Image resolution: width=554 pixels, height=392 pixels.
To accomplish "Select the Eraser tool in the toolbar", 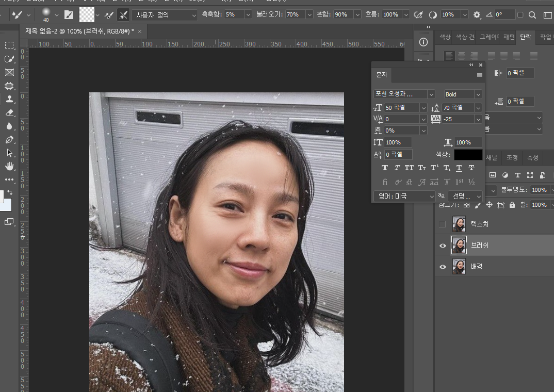I will click(10, 112).
